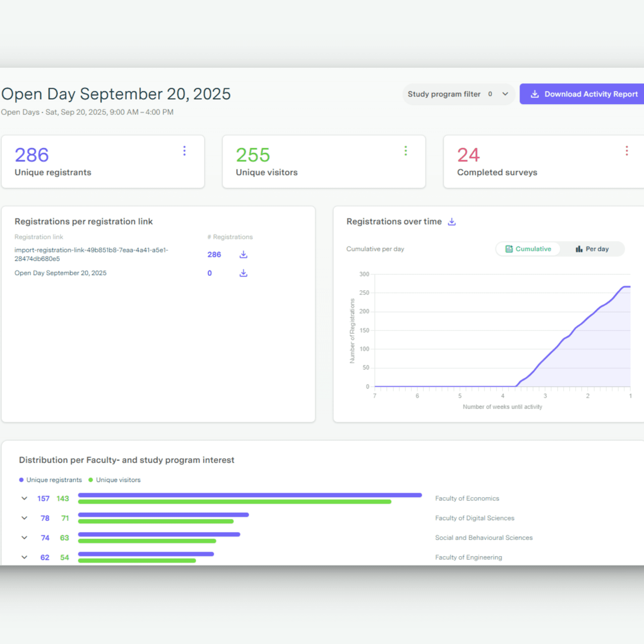Expand the Faculty of Economics row
This screenshot has width=644, height=644.
[x=24, y=498]
